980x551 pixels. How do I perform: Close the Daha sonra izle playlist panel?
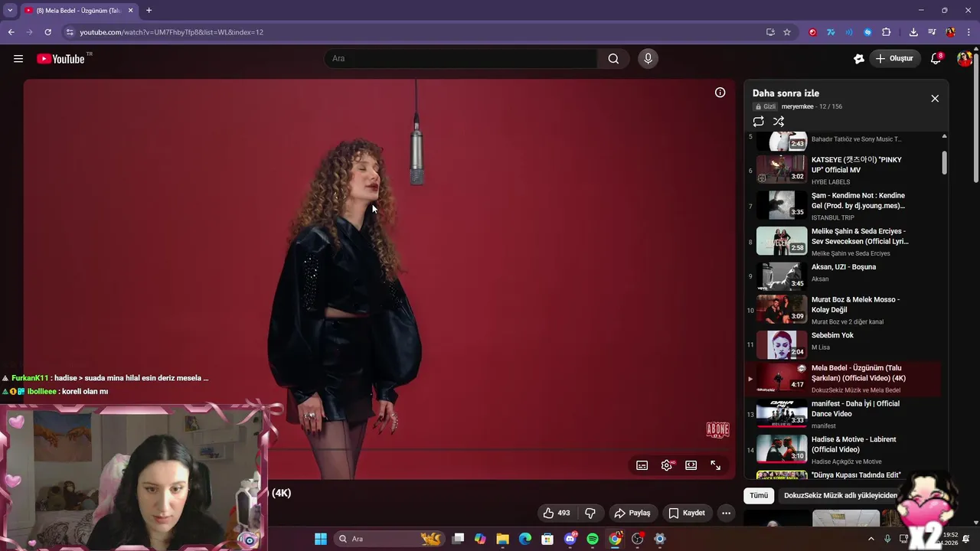tap(935, 99)
